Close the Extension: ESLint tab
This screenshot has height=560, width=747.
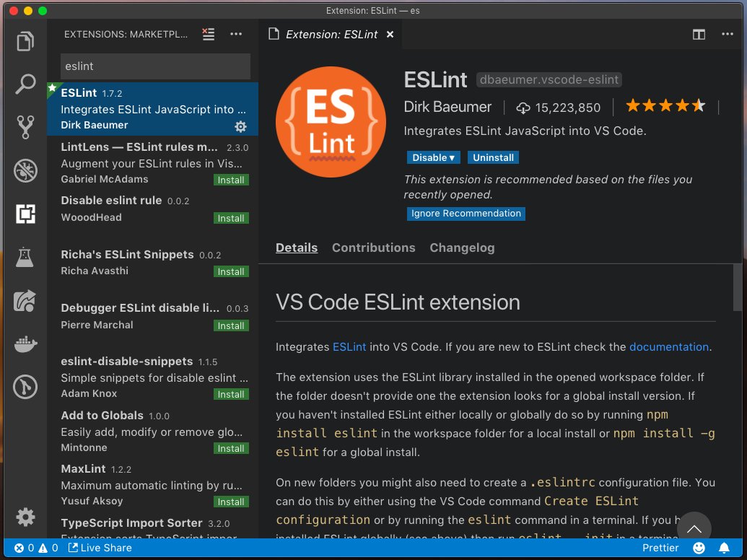[x=390, y=35]
